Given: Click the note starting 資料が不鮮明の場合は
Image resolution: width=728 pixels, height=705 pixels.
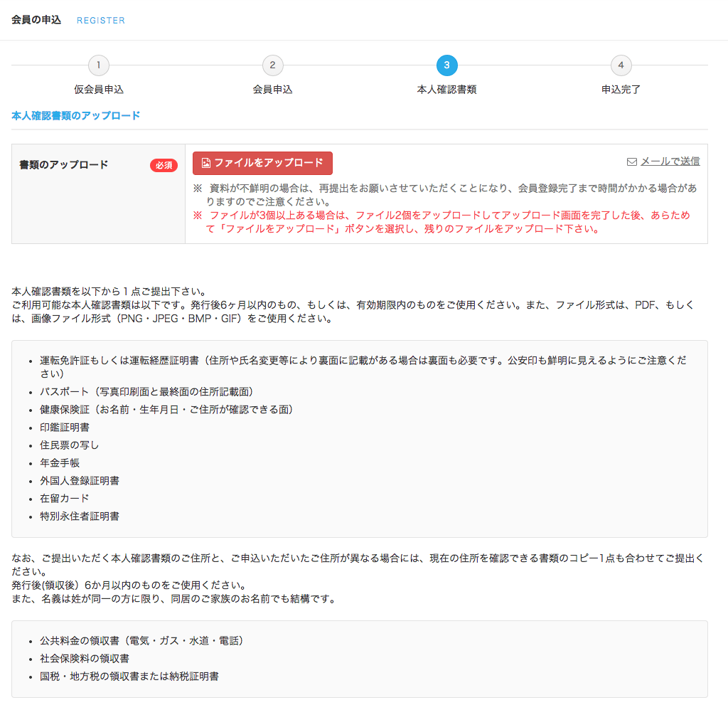Looking at the screenshot, I should [x=445, y=195].
